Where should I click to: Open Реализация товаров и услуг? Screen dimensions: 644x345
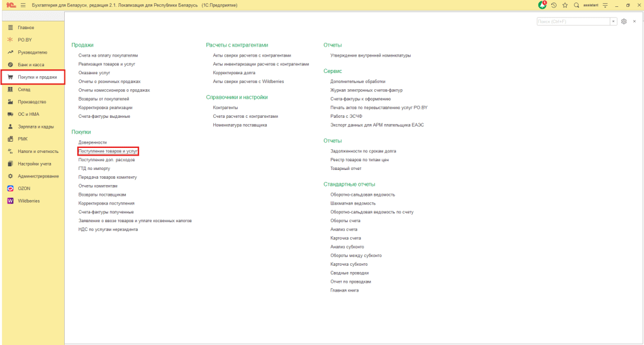pyautogui.click(x=107, y=64)
